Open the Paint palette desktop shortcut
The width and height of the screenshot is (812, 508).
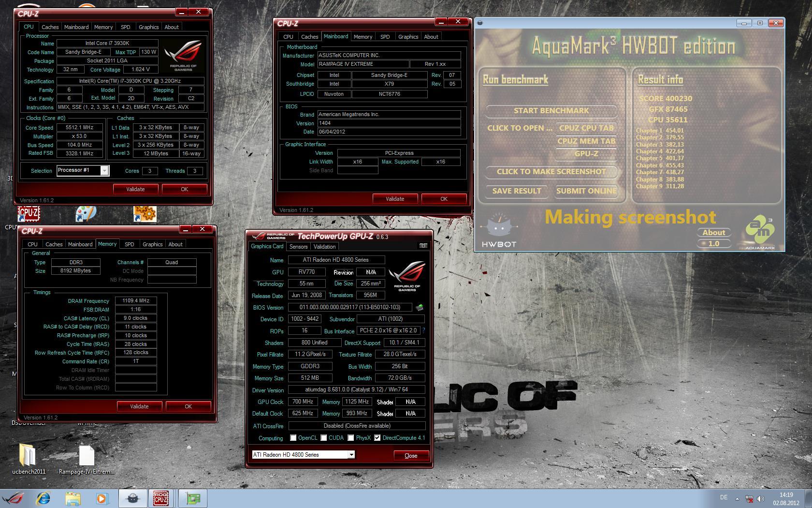(x=86, y=213)
